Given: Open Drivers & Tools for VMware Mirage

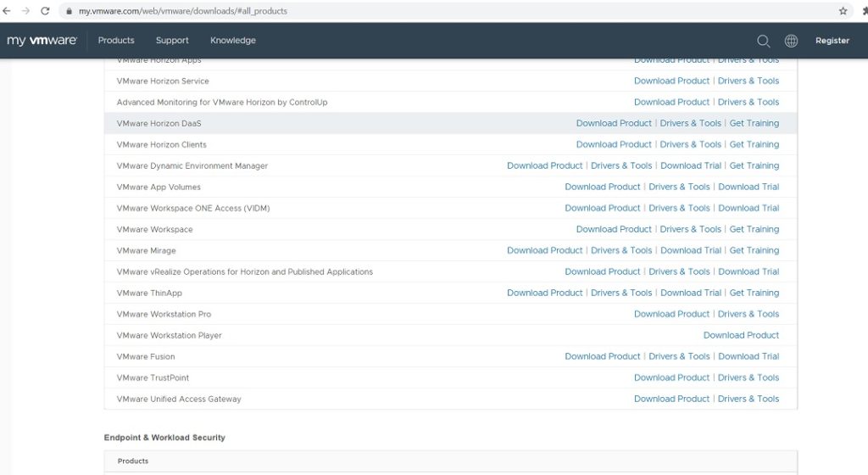Looking at the screenshot, I should [621, 250].
